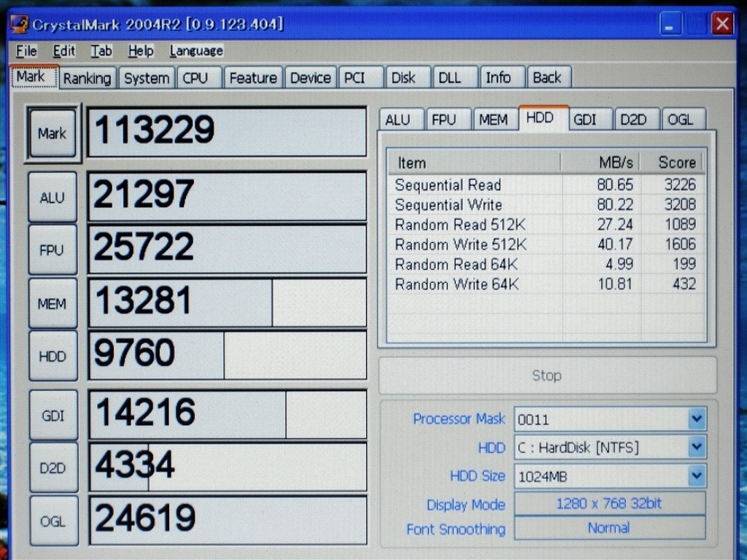Click the Font Smoothing Normal field

[x=609, y=528]
